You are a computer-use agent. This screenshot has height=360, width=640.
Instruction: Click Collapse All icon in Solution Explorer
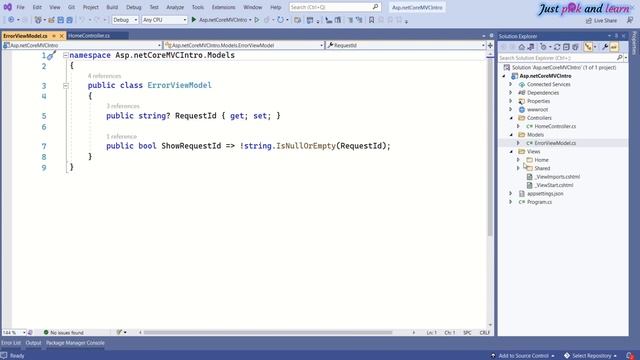click(566, 47)
